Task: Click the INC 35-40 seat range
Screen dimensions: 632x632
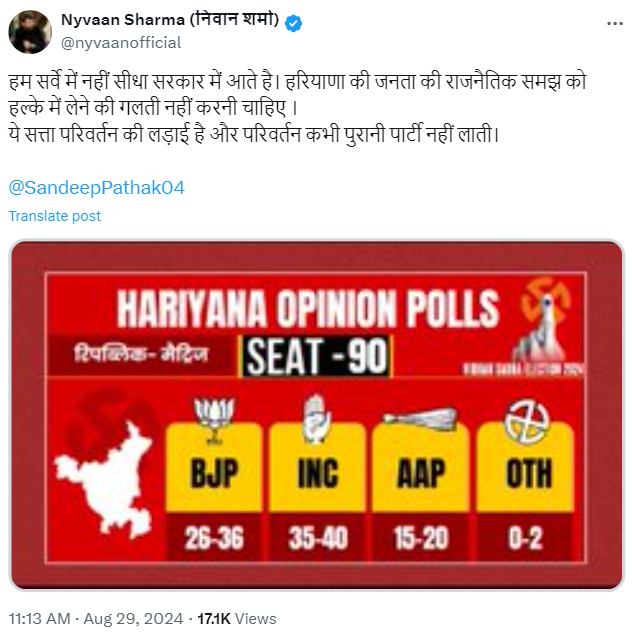Action: [x=318, y=539]
